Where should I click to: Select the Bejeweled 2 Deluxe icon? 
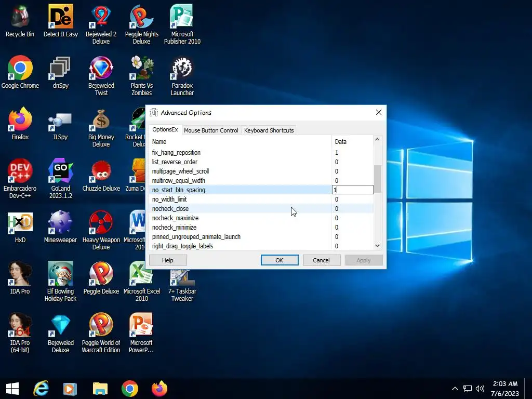click(101, 24)
